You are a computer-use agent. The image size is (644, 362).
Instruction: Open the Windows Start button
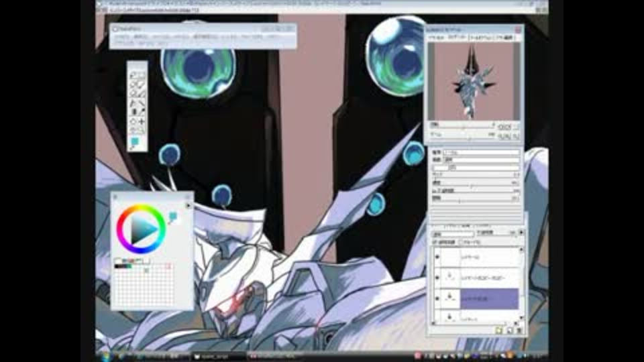[x=105, y=356]
